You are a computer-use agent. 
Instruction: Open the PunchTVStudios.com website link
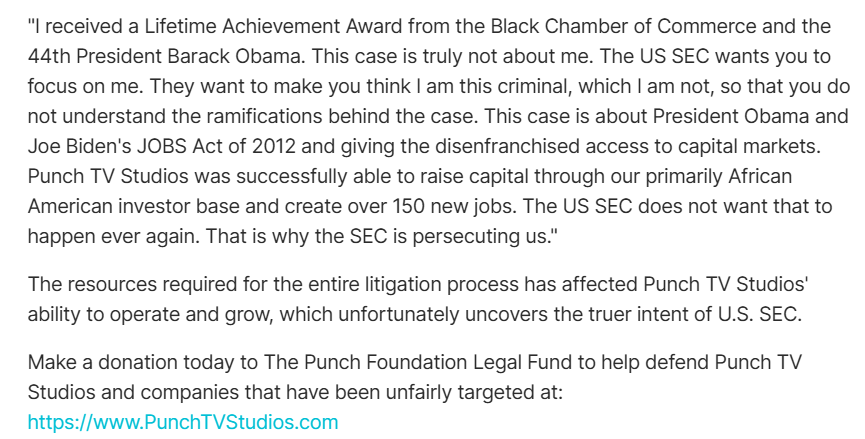183,422
